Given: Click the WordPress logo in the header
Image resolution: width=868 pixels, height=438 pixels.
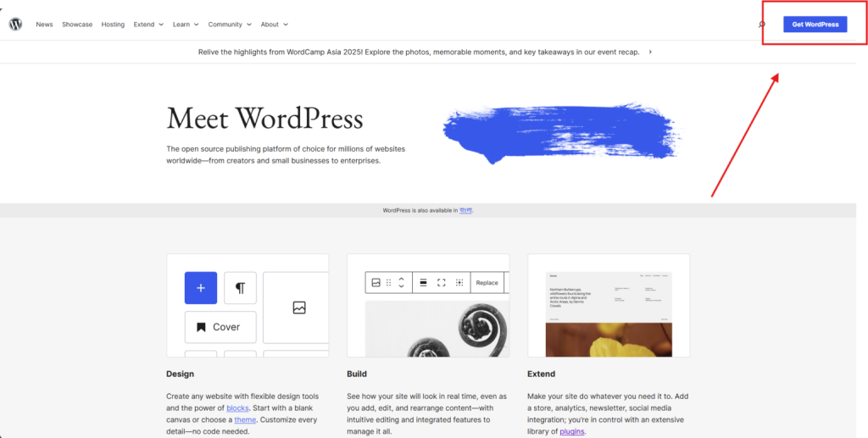Looking at the screenshot, I should click(x=15, y=25).
